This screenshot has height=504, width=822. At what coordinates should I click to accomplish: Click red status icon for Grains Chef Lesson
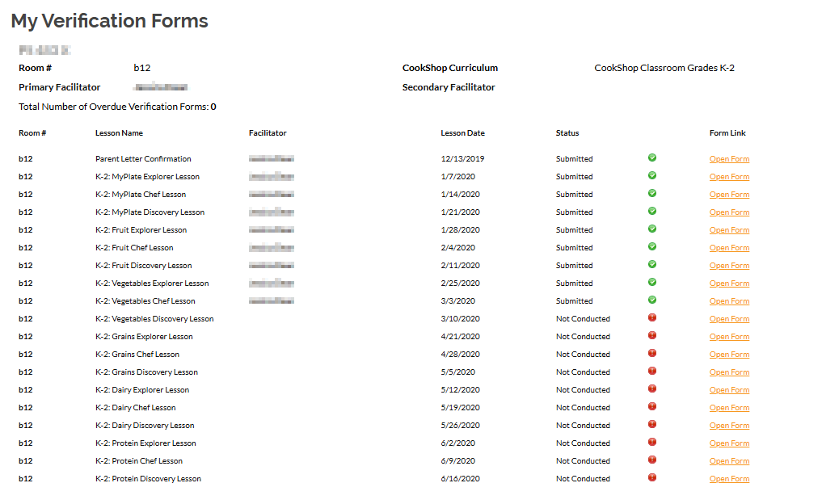tap(652, 354)
